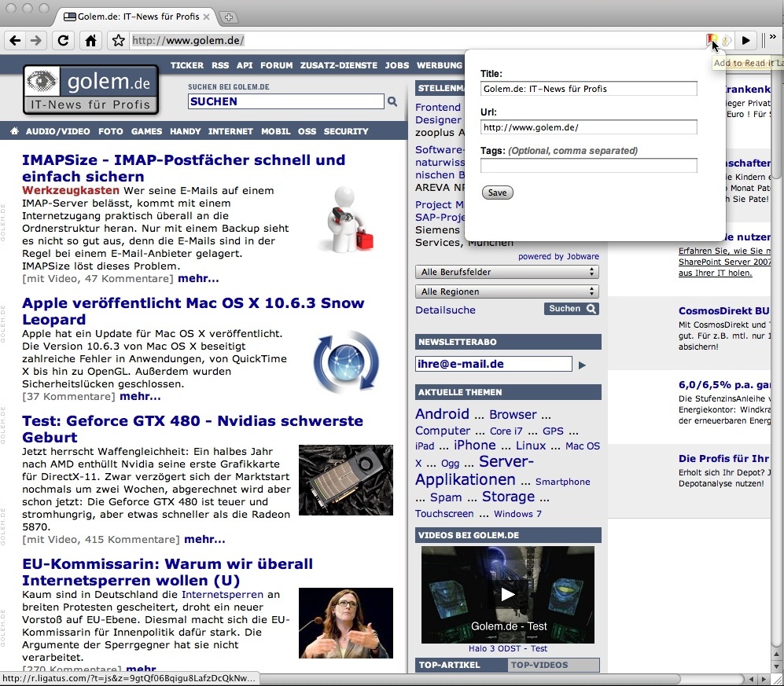Click the Detailsuche link

445,310
